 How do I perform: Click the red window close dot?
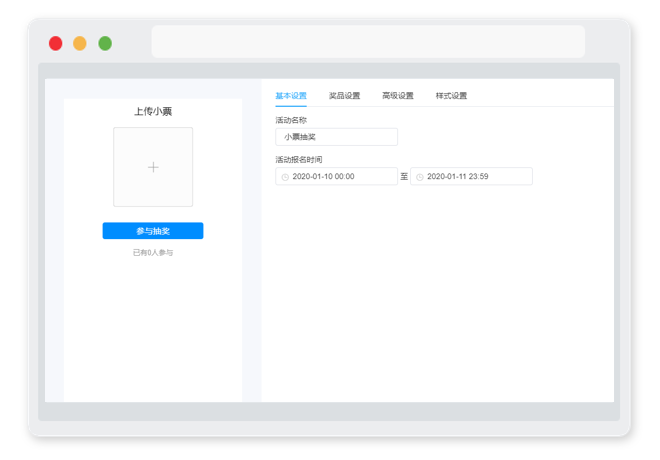tap(56, 43)
